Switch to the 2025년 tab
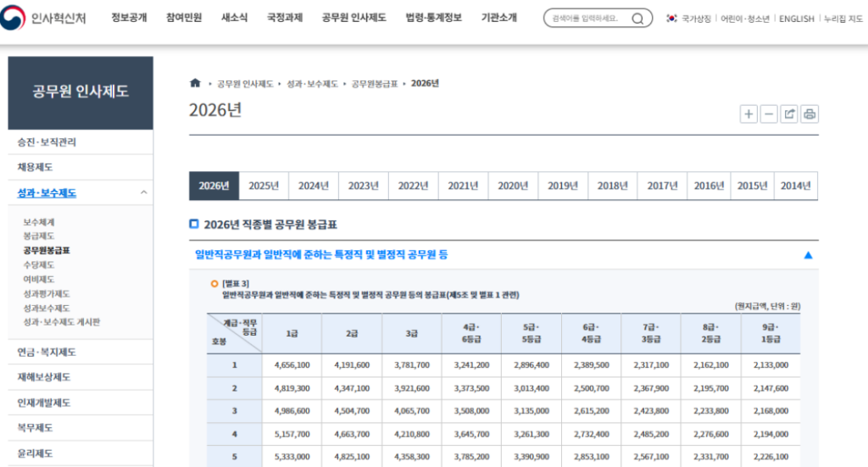This screenshot has width=868, height=467. click(x=264, y=186)
